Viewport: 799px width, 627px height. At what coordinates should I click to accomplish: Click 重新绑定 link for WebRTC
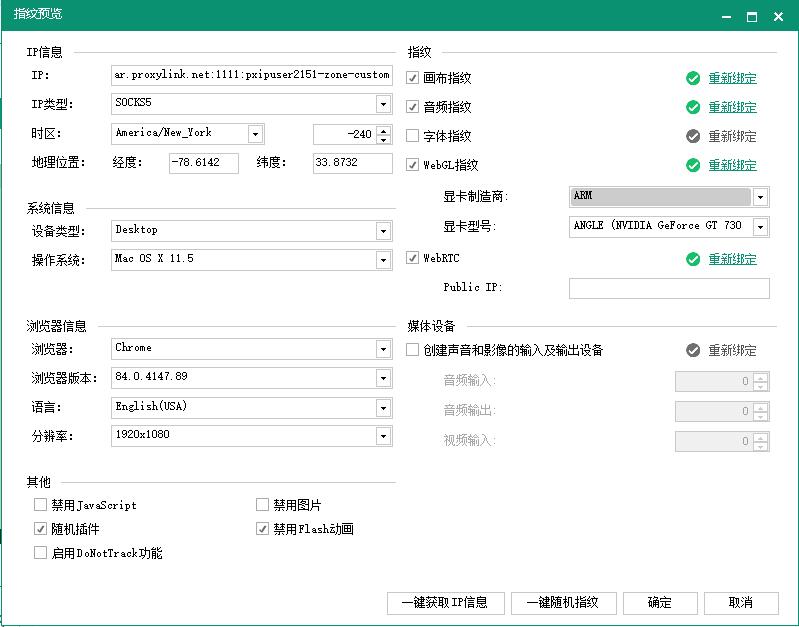tap(732, 259)
